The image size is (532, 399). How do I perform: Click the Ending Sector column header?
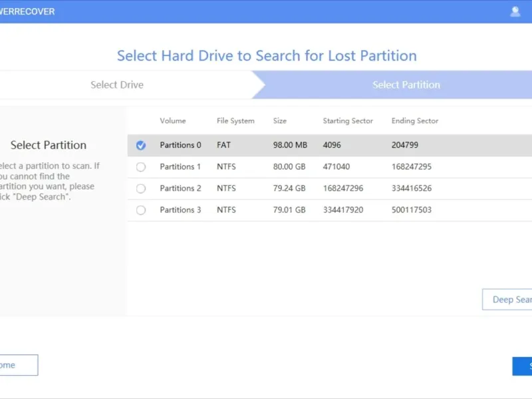[x=415, y=121]
